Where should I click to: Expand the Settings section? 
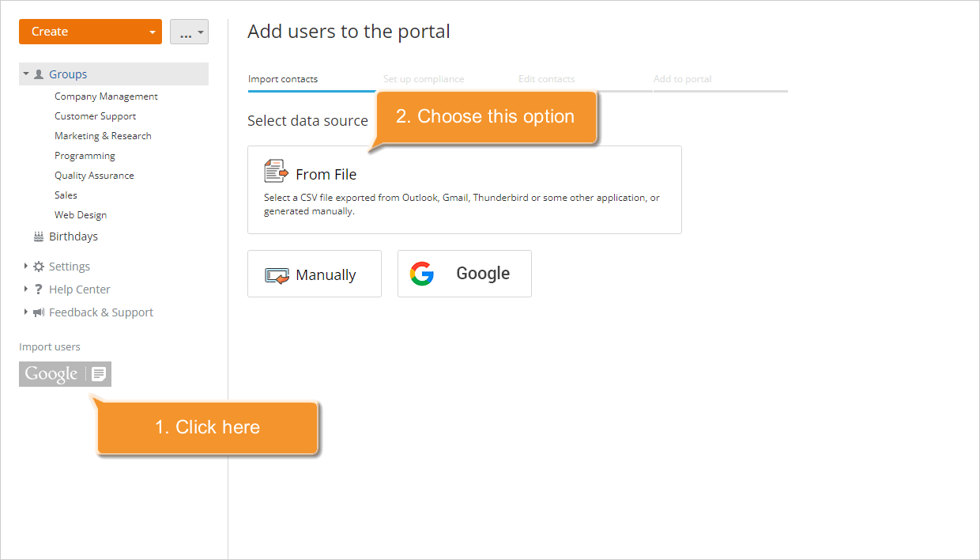pos(24,266)
